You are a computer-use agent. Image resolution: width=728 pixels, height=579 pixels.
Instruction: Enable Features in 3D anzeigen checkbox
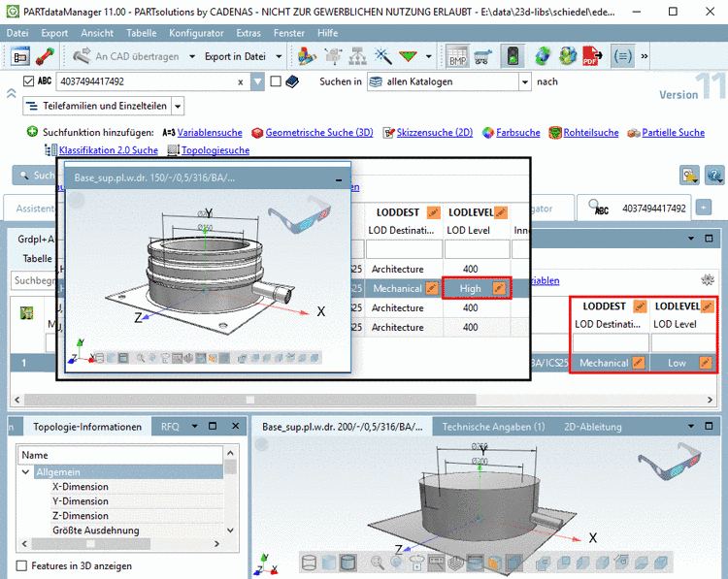[21, 566]
